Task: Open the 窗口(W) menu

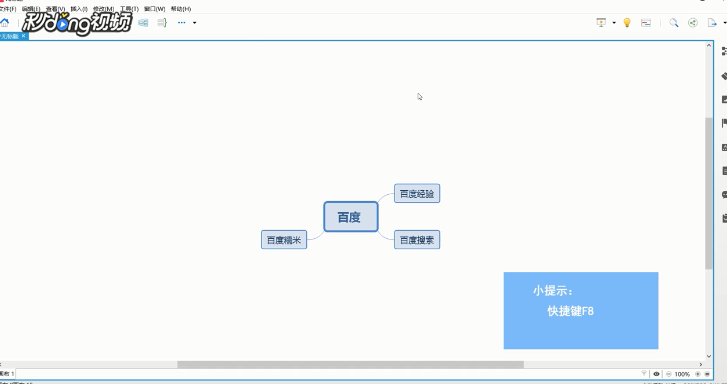Action: click(154, 9)
